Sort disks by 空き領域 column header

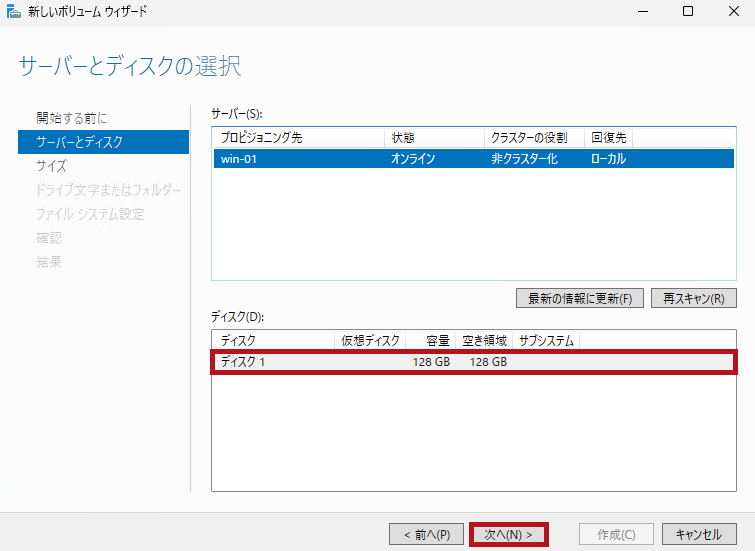coord(484,340)
